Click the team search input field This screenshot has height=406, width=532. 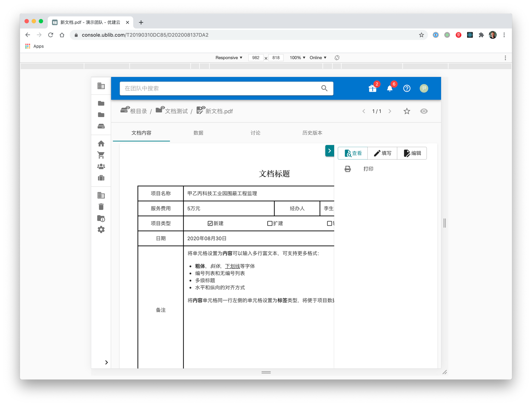click(x=221, y=88)
